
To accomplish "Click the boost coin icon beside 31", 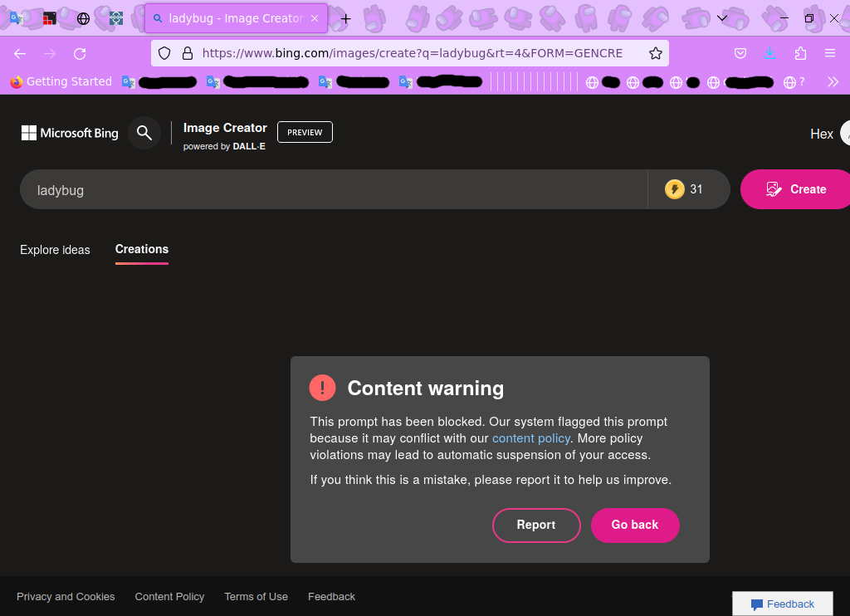I will tap(675, 188).
